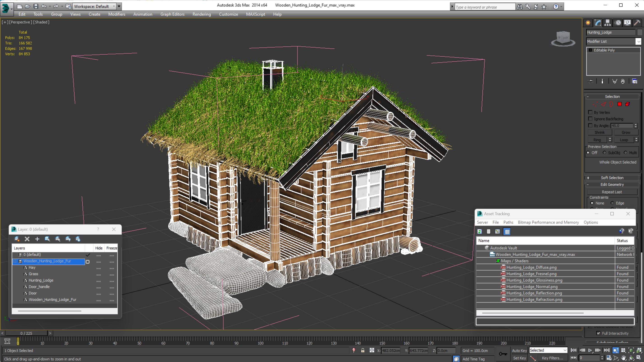Select Element sub-object level icon
The width and height of the screenshot is (644, 362).
628,104
